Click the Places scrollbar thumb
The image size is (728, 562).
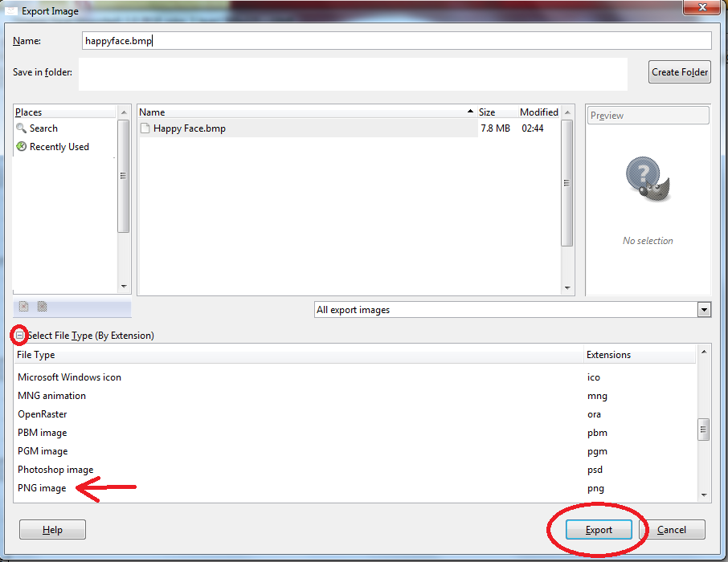pos(124,176)
